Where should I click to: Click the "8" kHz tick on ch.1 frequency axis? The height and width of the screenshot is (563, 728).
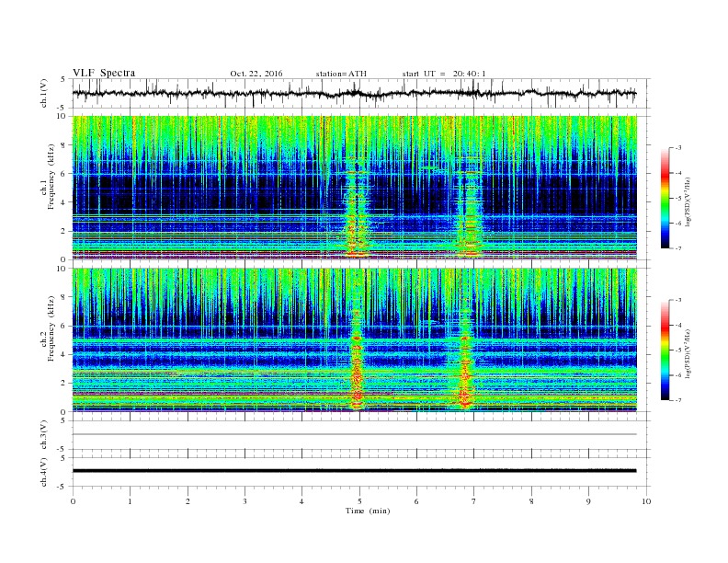click(x=63, y=145)
